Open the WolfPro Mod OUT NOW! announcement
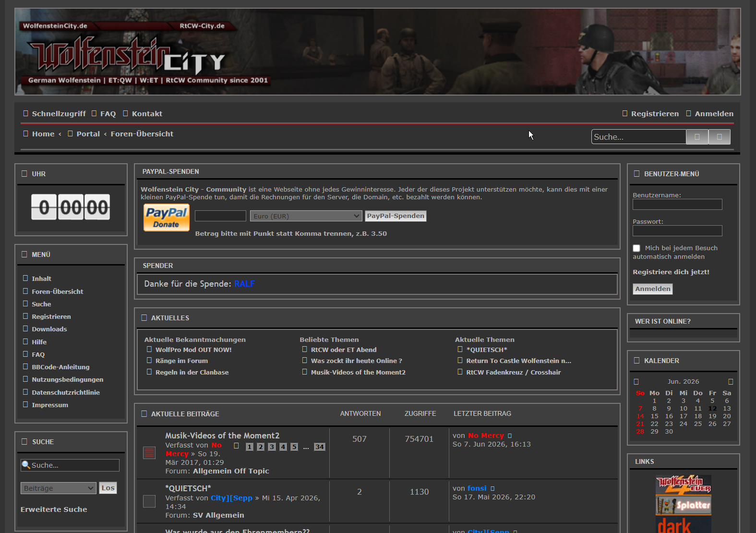Viewport: 756px width, 533px height. pos(193,350)
